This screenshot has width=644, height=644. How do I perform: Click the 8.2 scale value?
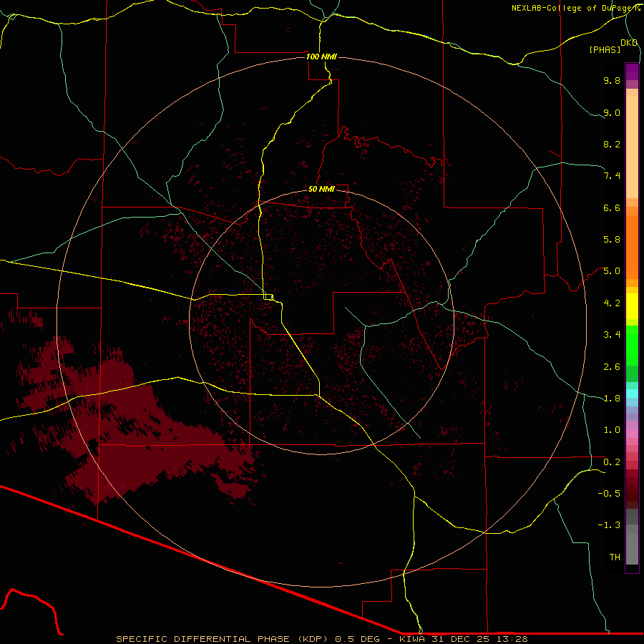(612, 144)
